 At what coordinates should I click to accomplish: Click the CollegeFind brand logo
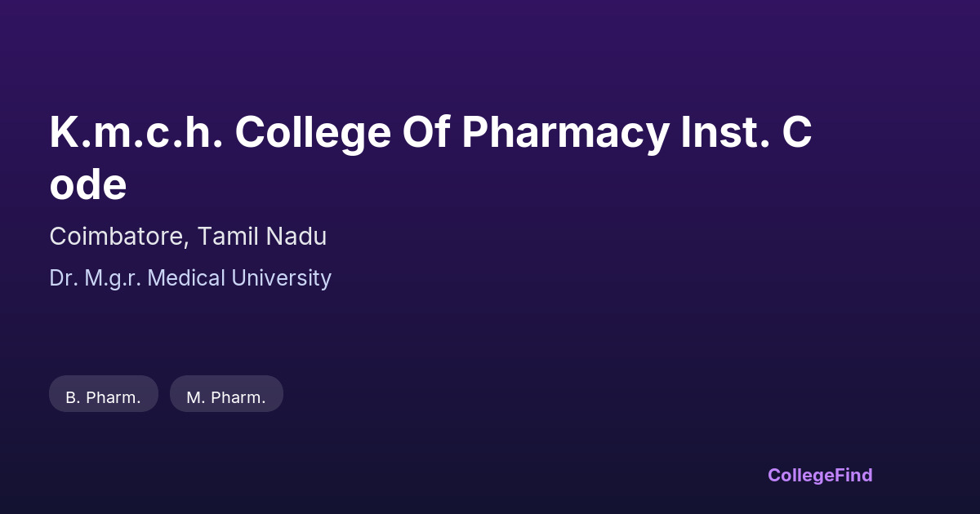[x=820, y=475]
